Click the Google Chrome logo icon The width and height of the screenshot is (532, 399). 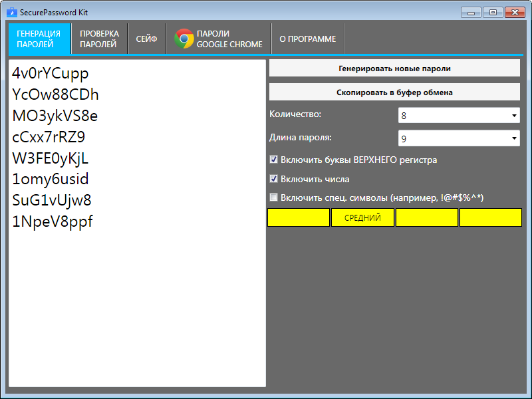(184, 39)
